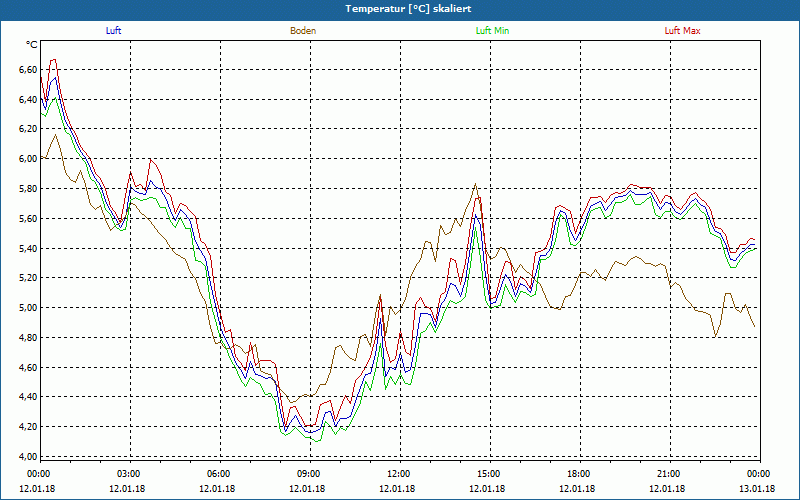800x500 pixels.
Task: Click the 09:00 time axis label
Action: 307,474
